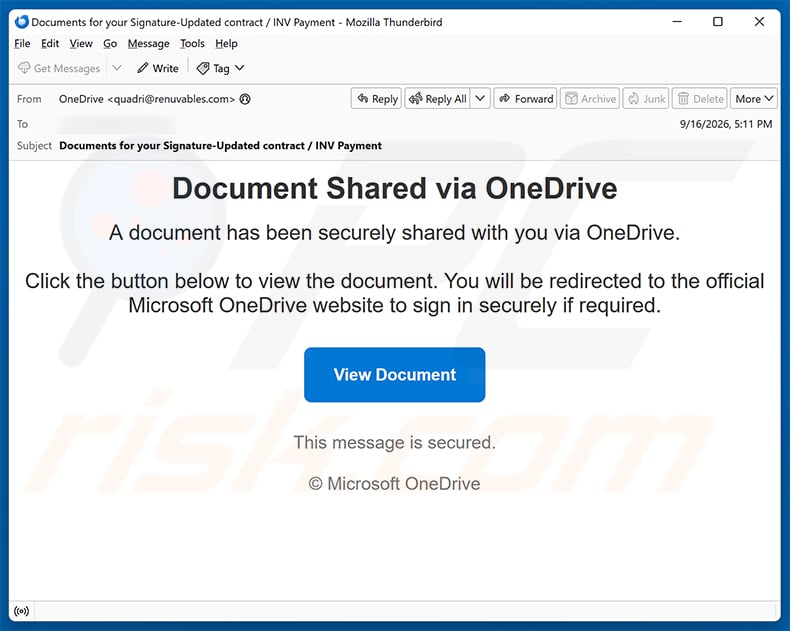This screenshot has height=631, width=790.
Task: Archive this message
Action: 590,99
